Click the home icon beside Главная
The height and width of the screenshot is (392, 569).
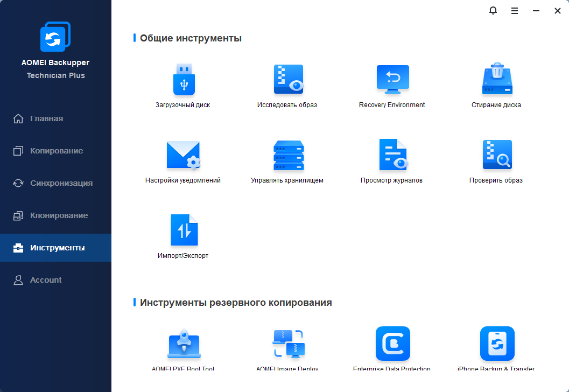coord(18,118)
